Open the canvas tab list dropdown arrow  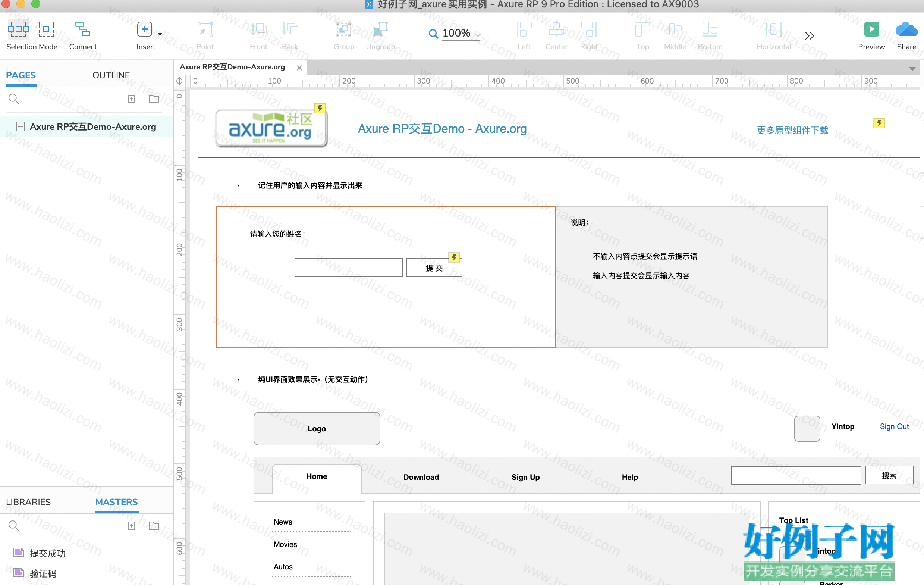[912, 69]
